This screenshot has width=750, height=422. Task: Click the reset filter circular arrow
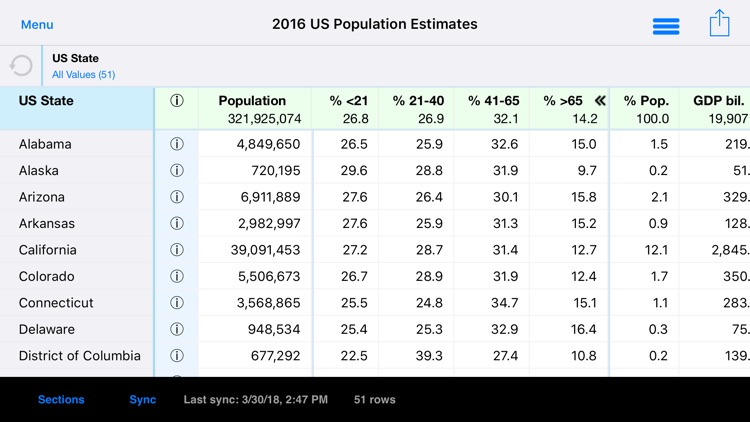point(21,66)
